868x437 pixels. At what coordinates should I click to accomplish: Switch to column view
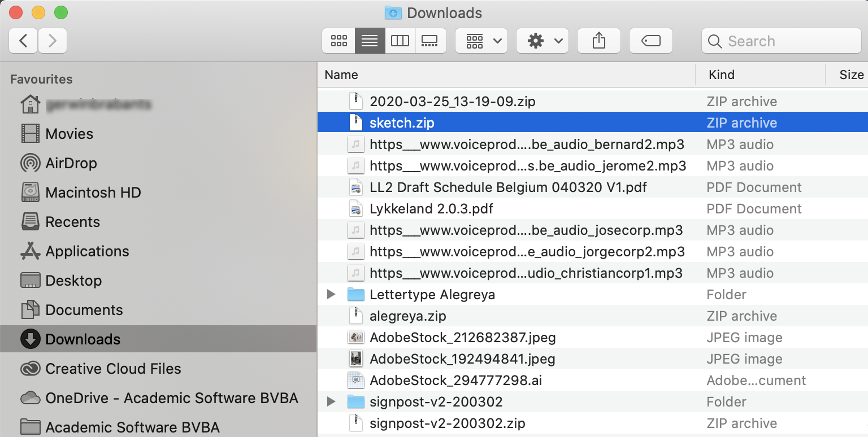point(400,41)
